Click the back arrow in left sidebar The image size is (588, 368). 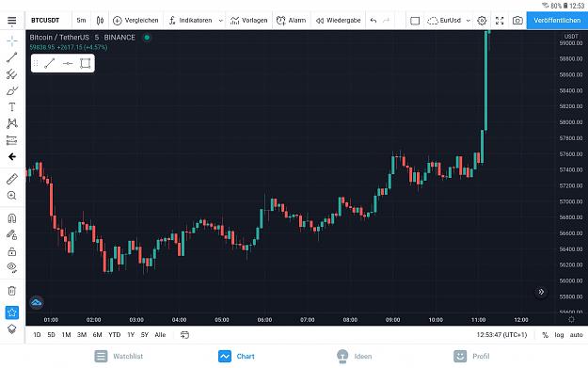tap(12, 156)
